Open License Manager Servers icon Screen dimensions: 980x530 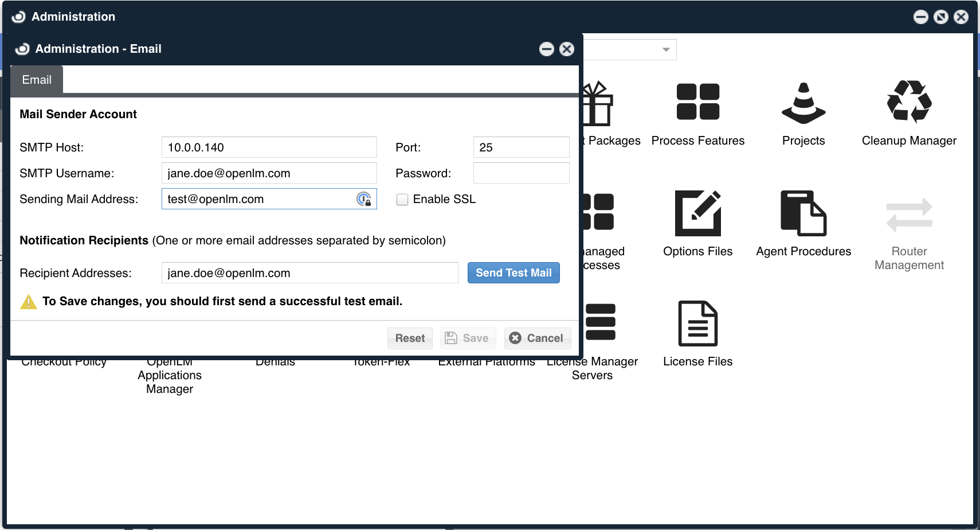click(599, 322)
